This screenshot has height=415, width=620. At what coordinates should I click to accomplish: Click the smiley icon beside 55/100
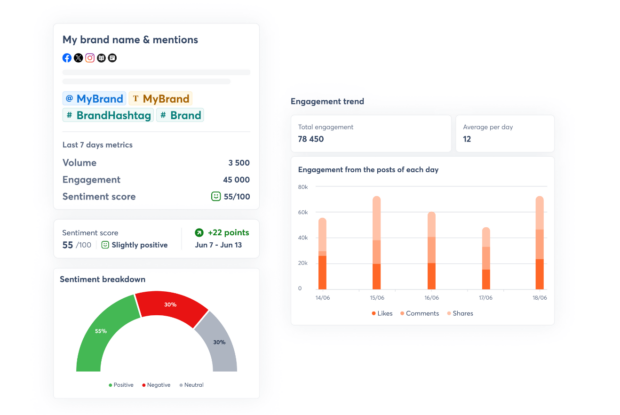(x=216, y=197)
